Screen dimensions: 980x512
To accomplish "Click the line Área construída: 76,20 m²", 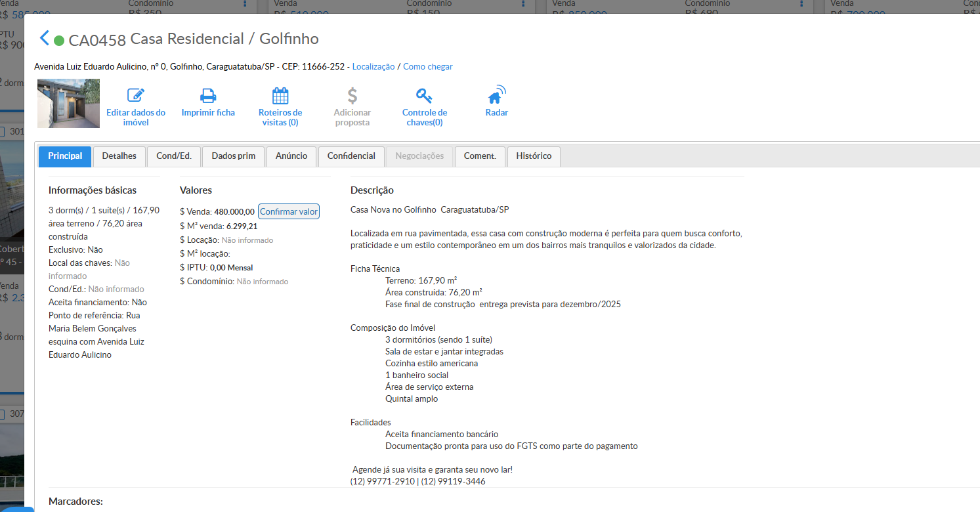I will pyautogui.click(x=434, y=292).
